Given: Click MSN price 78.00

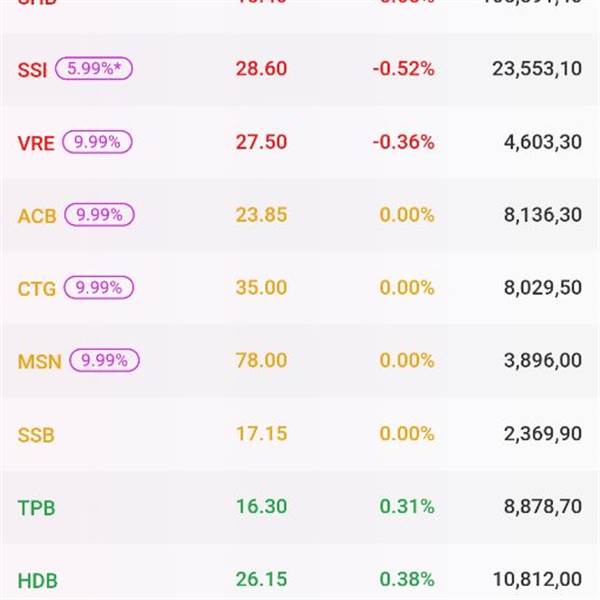Looking at the screenshot, I should tap(261, 361).
